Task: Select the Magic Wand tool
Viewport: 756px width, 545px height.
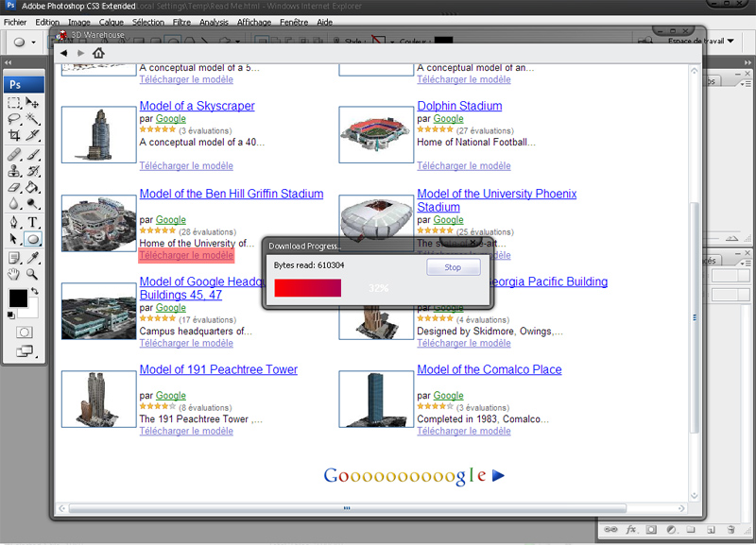Action: tap(32, 119)
